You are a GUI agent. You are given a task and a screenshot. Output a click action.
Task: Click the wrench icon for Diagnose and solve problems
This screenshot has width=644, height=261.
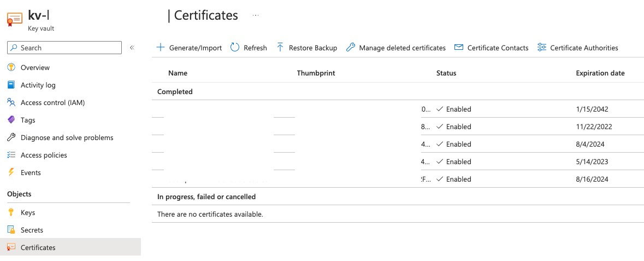[11, 137]
